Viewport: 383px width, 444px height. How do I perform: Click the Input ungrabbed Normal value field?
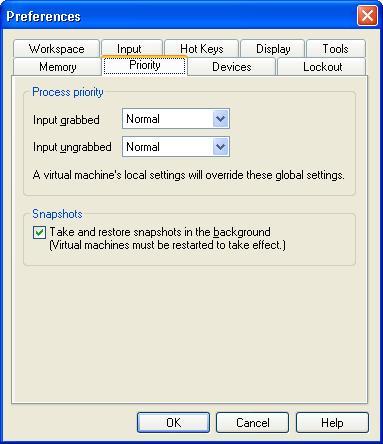176,147
